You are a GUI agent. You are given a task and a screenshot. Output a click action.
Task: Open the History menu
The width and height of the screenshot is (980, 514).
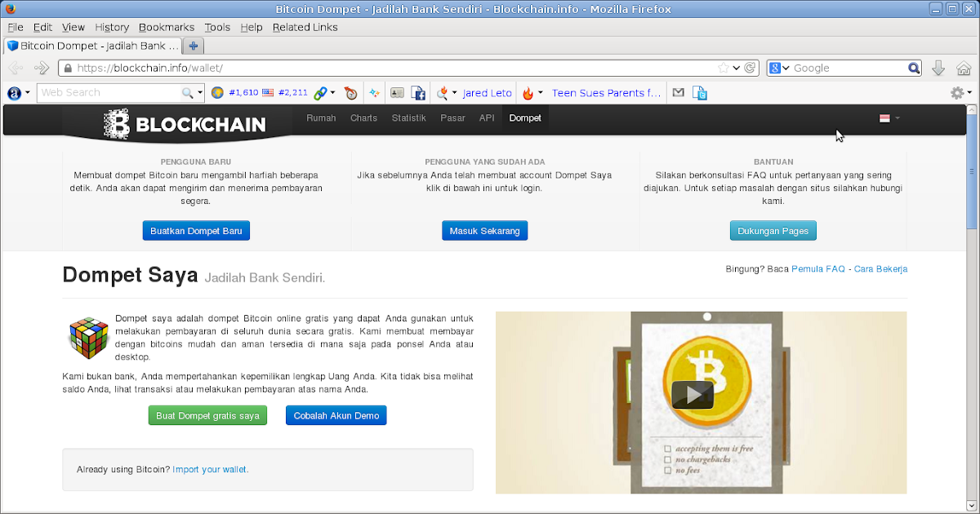click(x=112, y=27)
